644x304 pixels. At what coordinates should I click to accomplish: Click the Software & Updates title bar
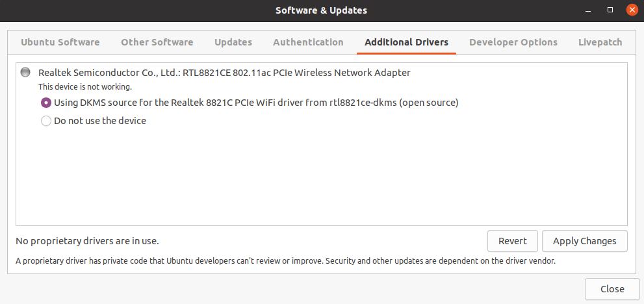pos(321,10)
